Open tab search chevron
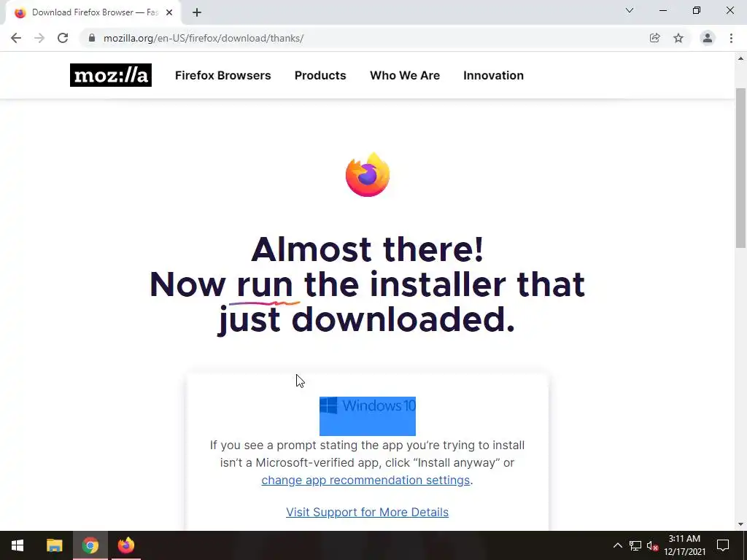Screen dimensions: 747x560 [630, 10]
